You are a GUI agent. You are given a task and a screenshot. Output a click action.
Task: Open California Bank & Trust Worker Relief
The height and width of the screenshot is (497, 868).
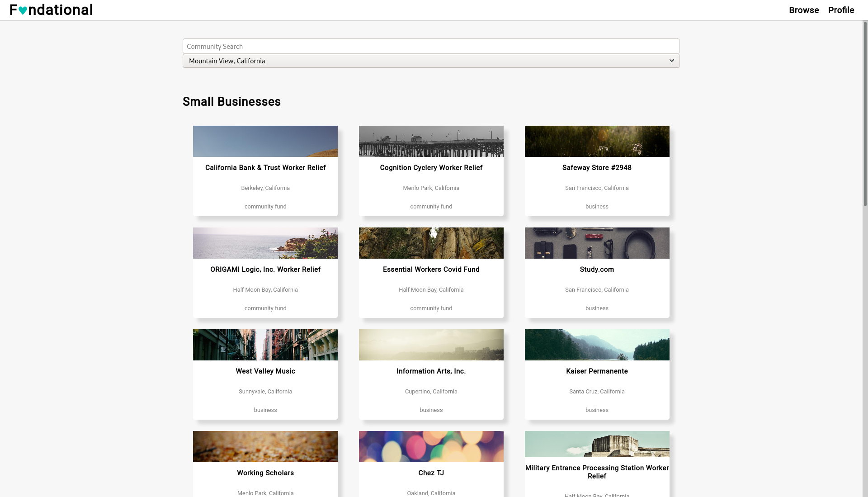[265, 168]
